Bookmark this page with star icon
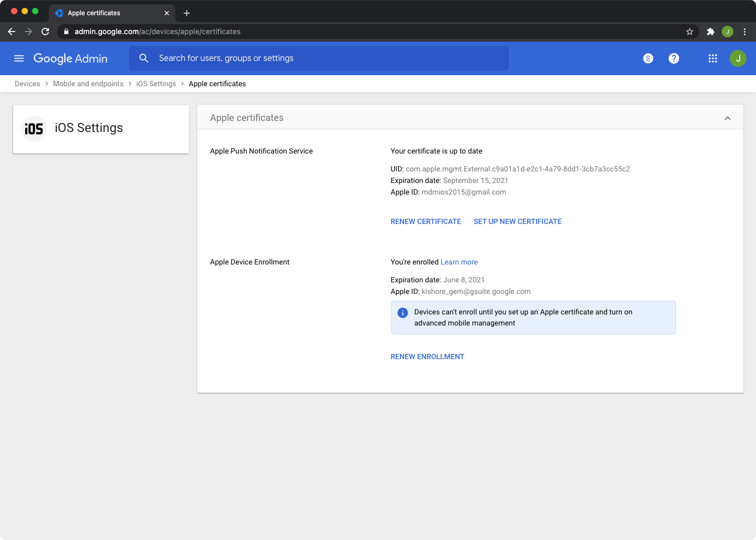The height and width of the screenshot is (540, 756). (x=690, y=32)
